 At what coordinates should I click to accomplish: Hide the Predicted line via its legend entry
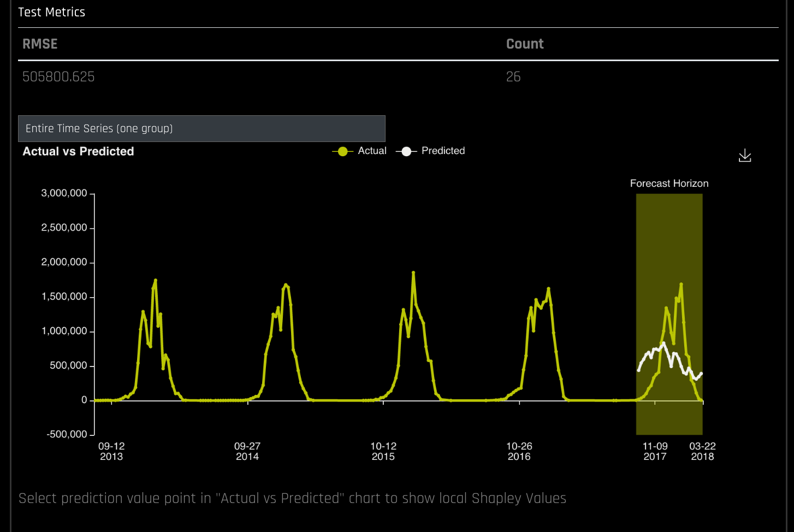(x=443, y=151)
